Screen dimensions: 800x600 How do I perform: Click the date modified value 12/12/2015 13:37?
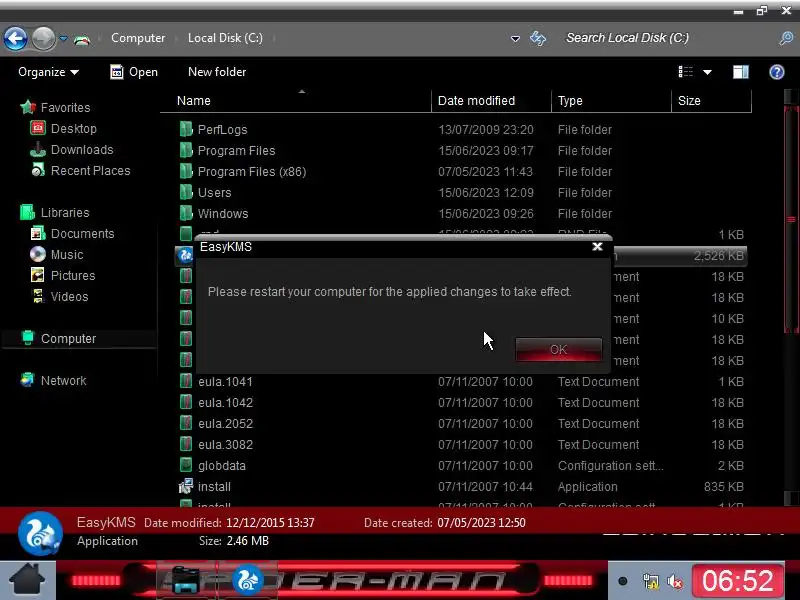pos(270,523)
